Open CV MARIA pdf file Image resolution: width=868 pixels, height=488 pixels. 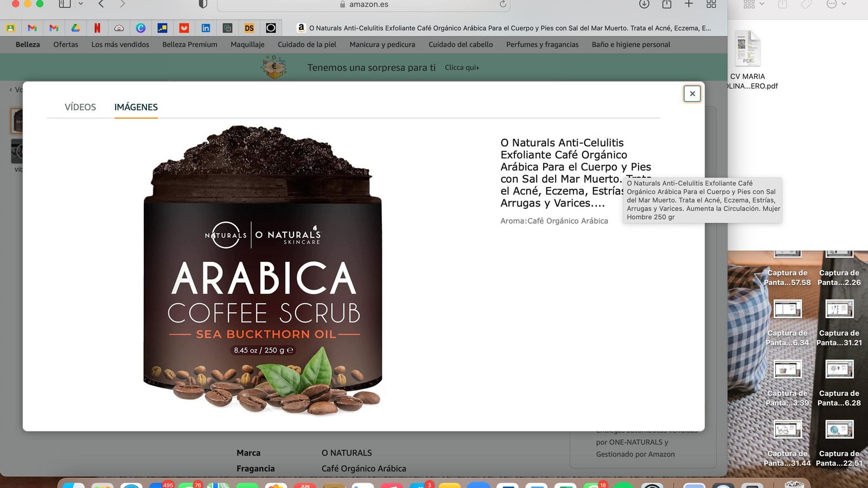[748, 49]
